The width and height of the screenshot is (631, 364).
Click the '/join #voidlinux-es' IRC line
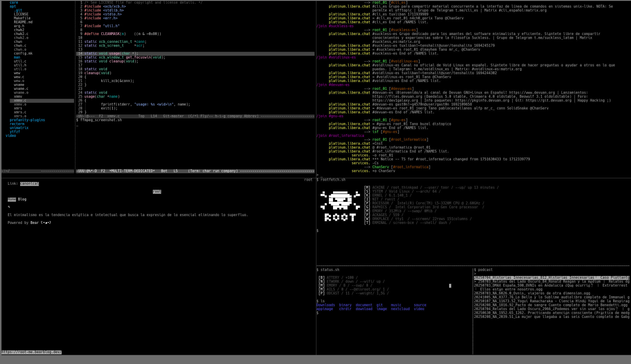pos(336,58)
